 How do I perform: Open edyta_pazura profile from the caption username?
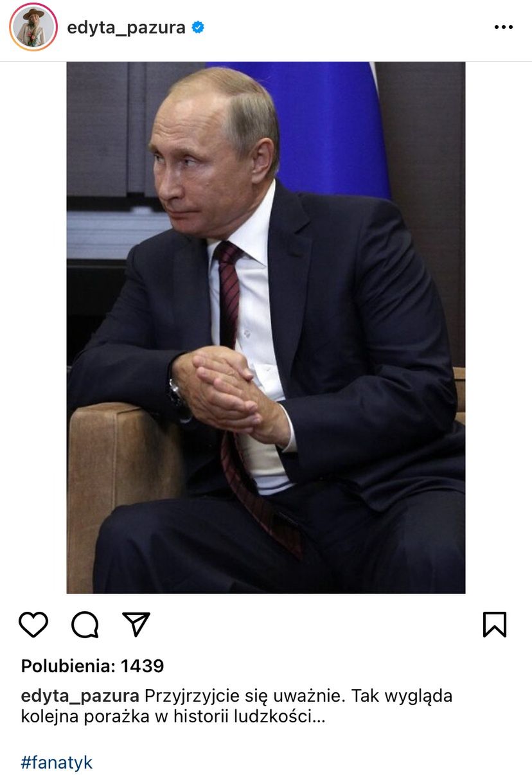80,696
